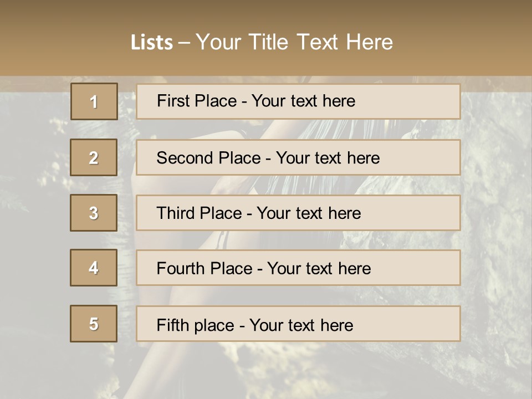
Task: Click "Your text here" in Fifth place row
Action: click(301, 325)
